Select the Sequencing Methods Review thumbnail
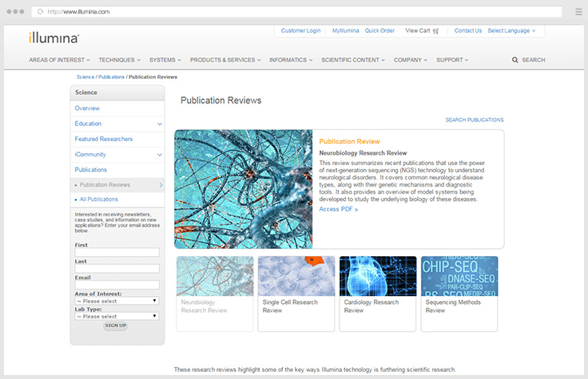 click(x=459, y=276)
